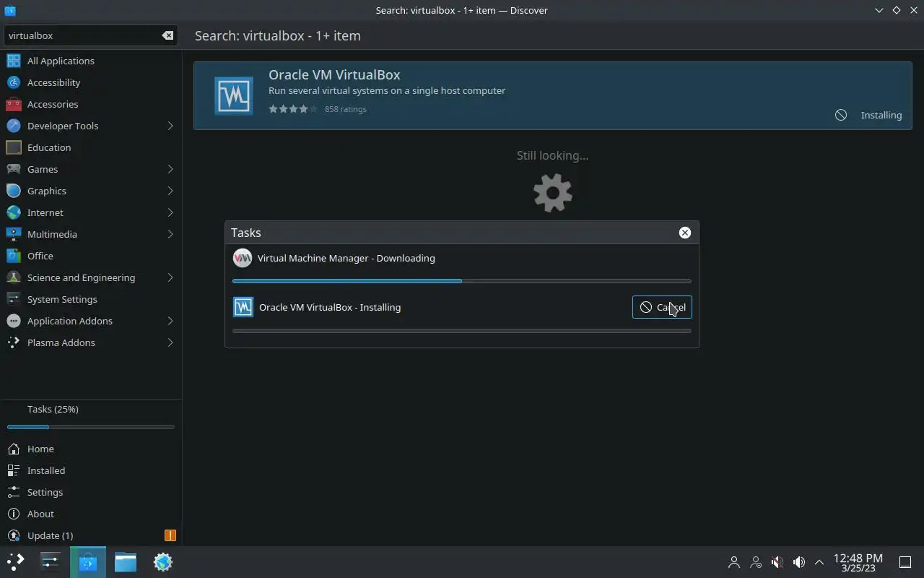Clear the search field text
Screen dimensions: 924x578
pos(167,35)
